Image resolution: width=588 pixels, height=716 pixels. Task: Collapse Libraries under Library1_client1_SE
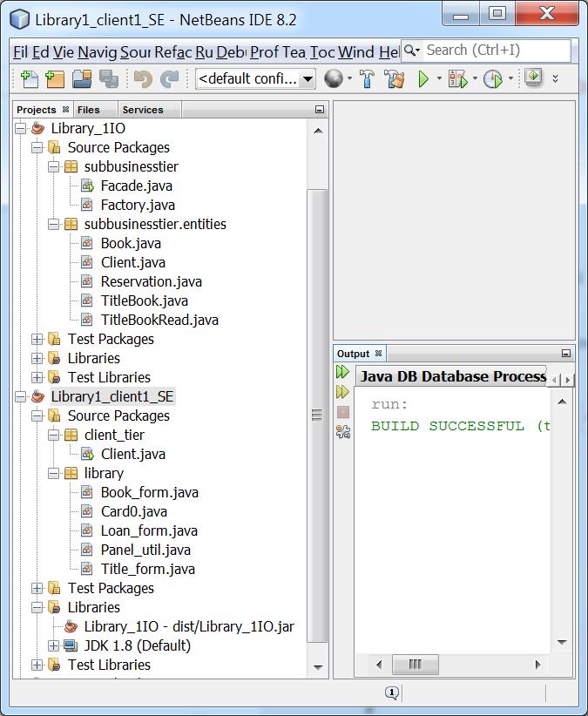tap(37, 607)
